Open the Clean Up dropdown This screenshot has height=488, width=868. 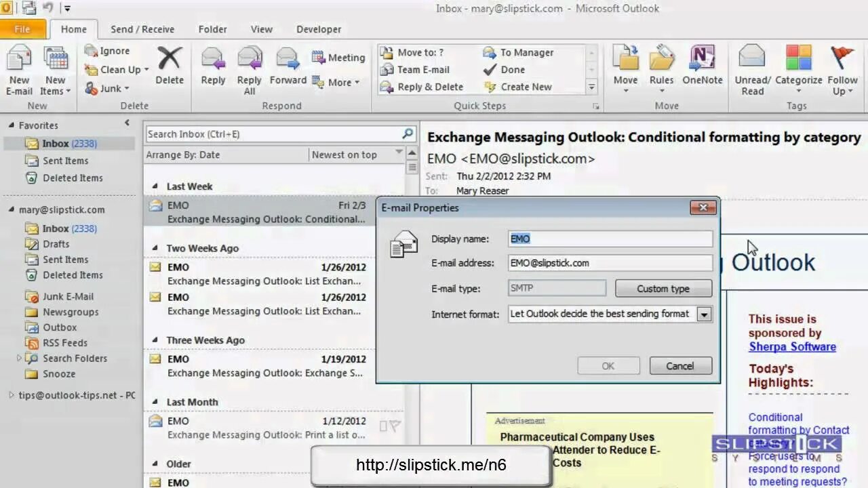pos(117,69)
